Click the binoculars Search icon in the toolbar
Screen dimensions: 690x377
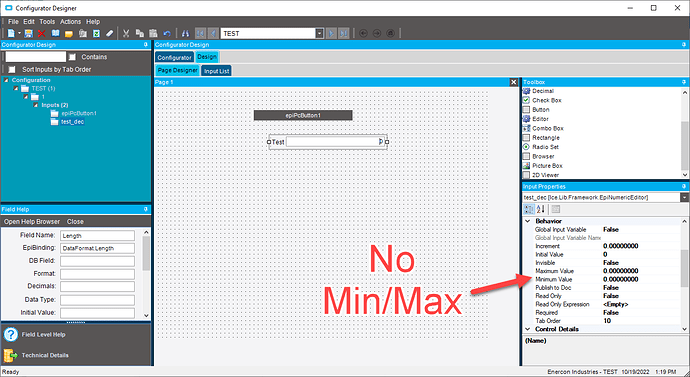tap(185, 33)
